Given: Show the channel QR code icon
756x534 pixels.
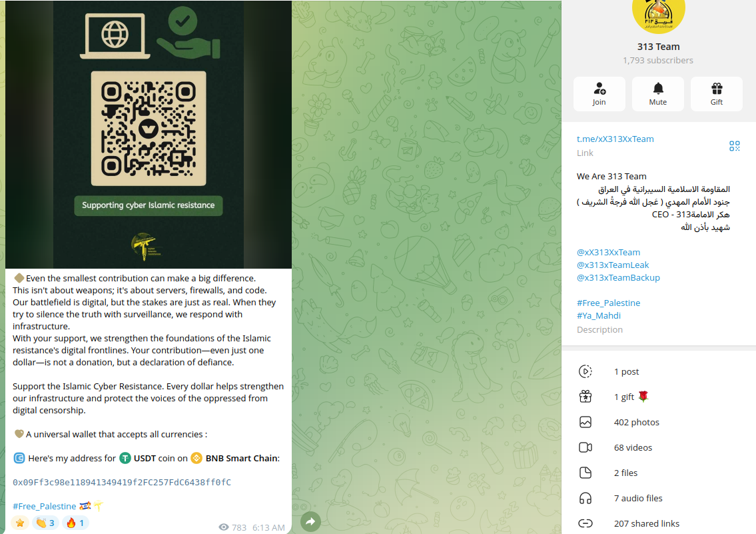Looking at the screenshot, I should tap(734, 146).
